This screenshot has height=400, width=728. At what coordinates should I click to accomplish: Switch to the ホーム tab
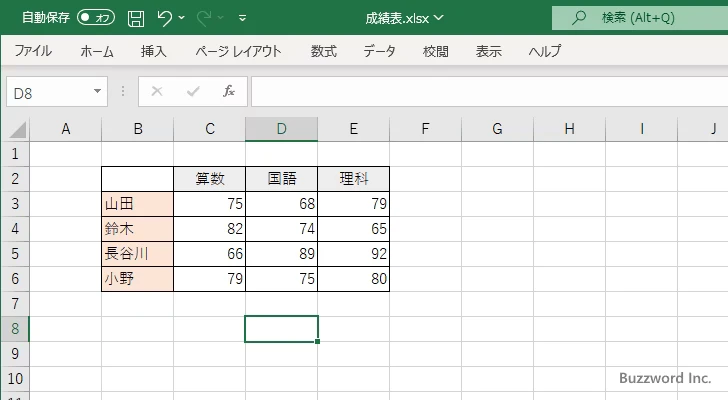(x=97, y=51)
